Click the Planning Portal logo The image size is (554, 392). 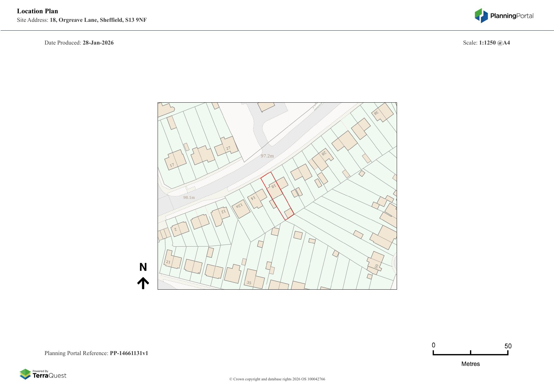click(x=504, y=16)
